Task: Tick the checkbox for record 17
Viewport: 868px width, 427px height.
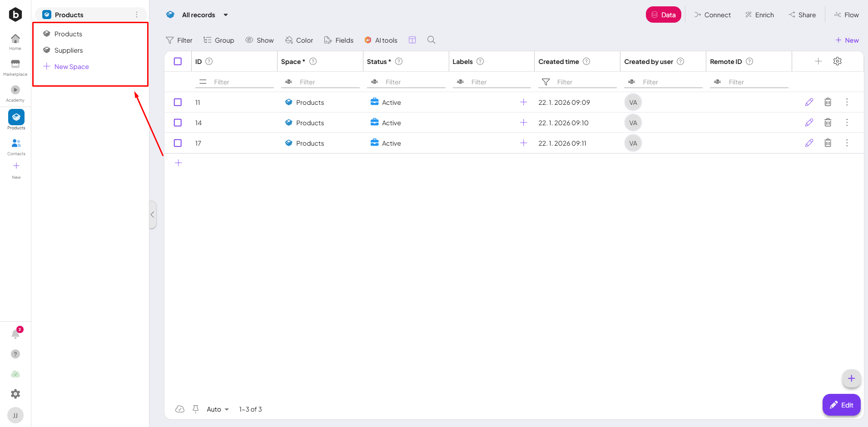Action: (178, 143)
